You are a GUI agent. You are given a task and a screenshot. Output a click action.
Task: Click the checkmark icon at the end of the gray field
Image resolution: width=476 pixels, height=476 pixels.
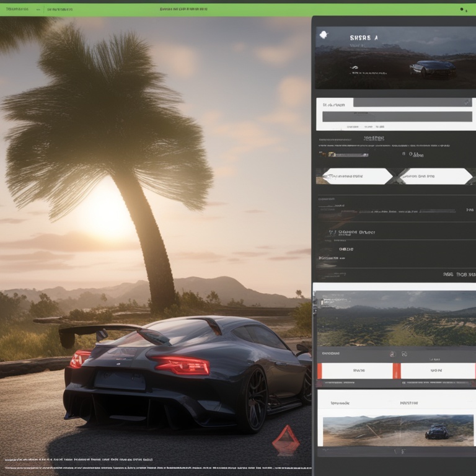point(467,102)
